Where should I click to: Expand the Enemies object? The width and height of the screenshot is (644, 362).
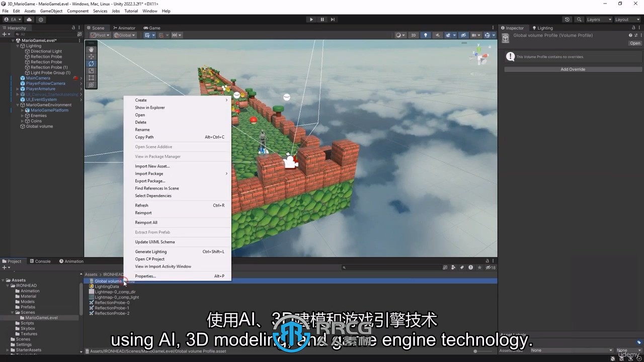point(22,116)
